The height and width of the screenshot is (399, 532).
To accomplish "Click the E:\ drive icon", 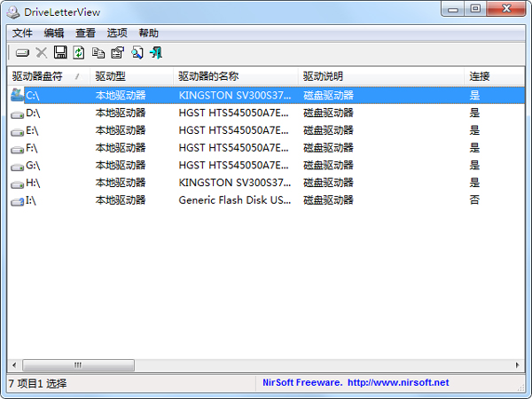I will (17, 132).
